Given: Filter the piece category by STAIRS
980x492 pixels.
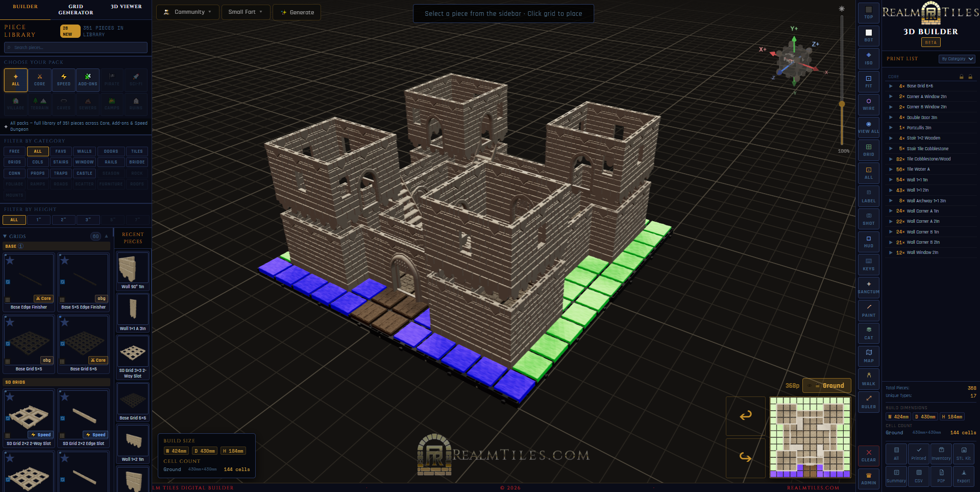Looking at the screenshot, I should click(61, 162).
